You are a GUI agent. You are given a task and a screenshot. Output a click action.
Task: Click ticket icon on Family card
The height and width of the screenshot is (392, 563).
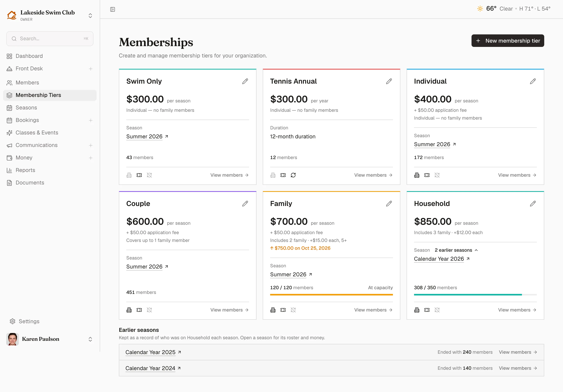[x=283, y=310]
